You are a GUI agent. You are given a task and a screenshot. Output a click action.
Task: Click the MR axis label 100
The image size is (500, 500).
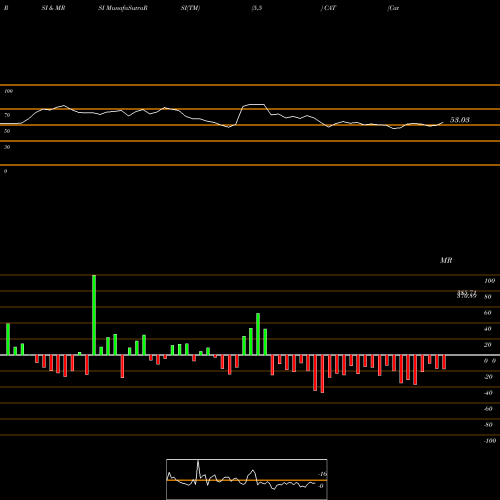pyautogui.click(x=489, y=281)
